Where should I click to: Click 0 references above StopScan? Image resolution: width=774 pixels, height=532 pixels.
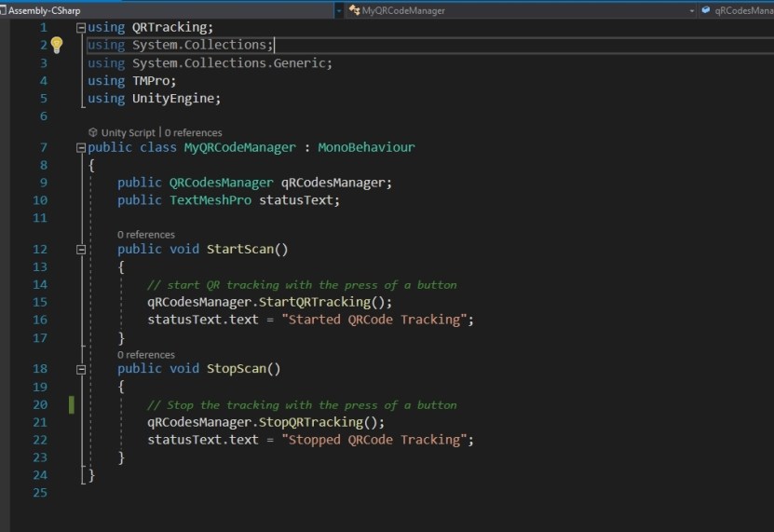tap(146, 355)
